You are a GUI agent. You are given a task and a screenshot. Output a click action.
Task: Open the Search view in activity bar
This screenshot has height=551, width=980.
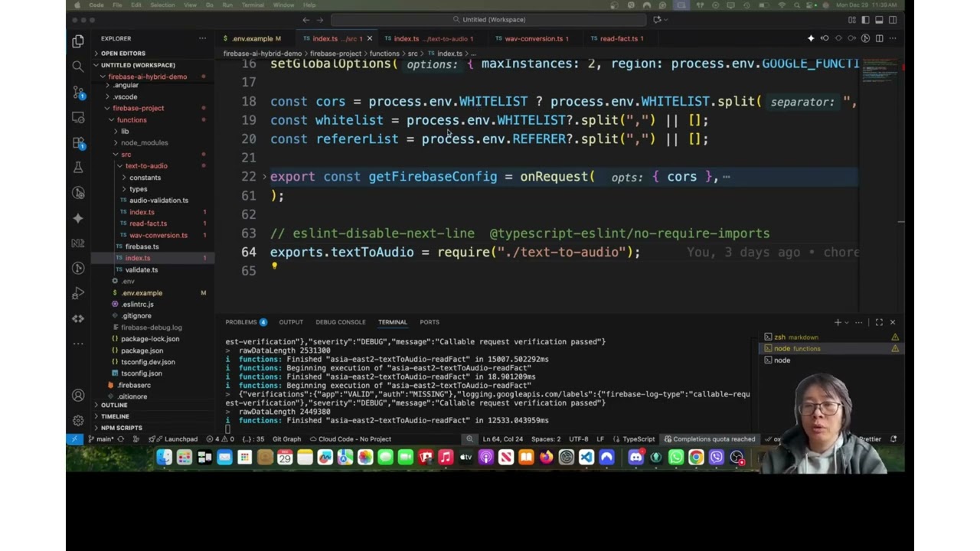(78, 67)
